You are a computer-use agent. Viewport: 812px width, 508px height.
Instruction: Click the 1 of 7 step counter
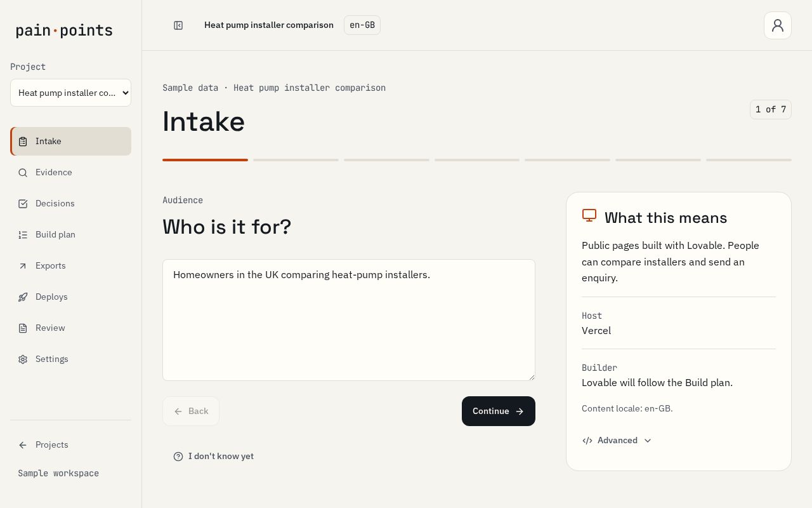coord(771,110)
